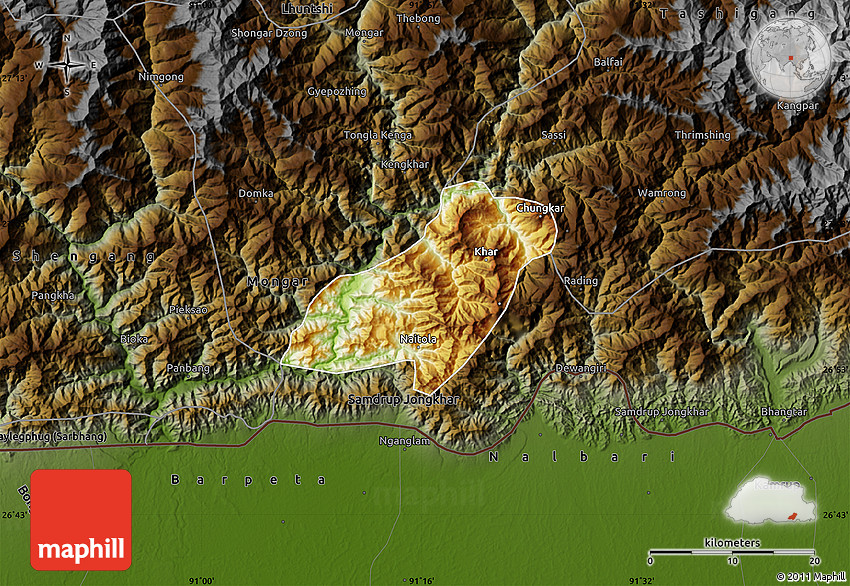
Task: Select the Nalbari region label
Action: pos(580,457)
